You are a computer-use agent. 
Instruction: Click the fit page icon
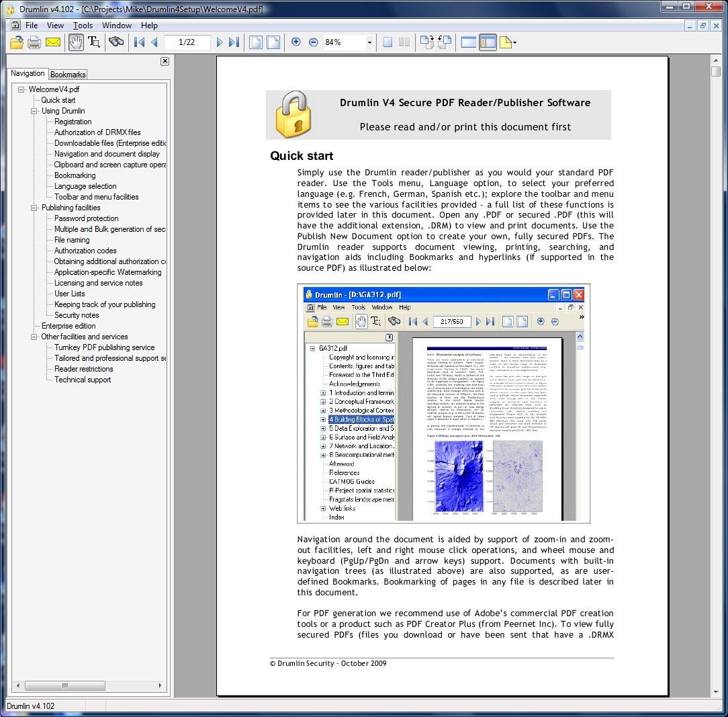pos(255,42)
